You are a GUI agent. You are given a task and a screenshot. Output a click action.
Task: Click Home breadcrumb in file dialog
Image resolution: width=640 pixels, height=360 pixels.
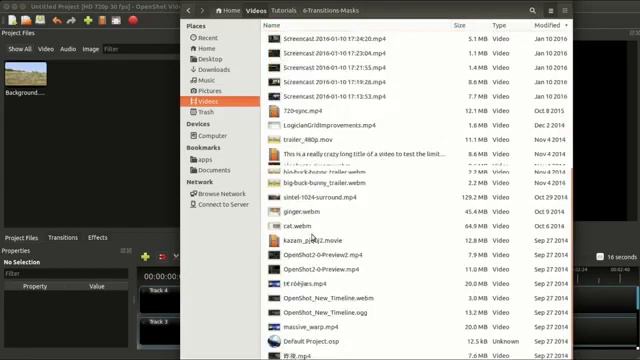(228, 11)
